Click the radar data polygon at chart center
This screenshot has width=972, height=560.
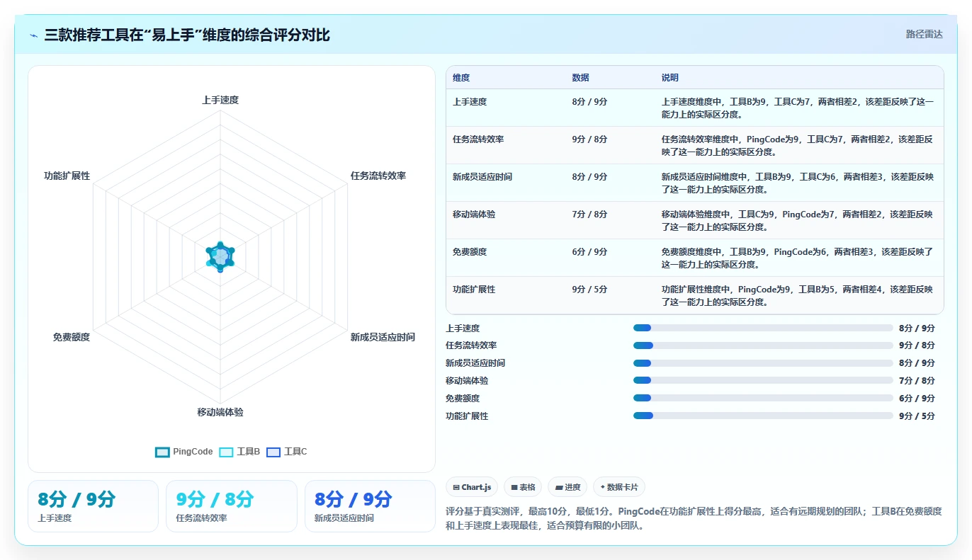[220, 256]
